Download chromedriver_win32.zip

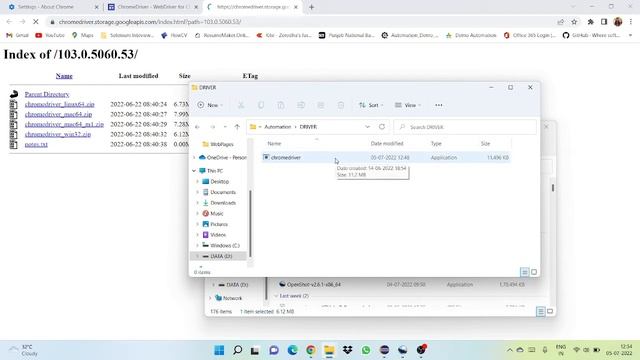pos(58,134)
